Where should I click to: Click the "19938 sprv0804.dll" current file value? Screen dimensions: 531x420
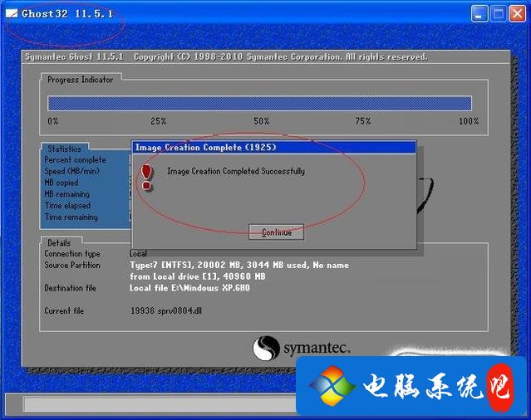(x=166, y=310)
